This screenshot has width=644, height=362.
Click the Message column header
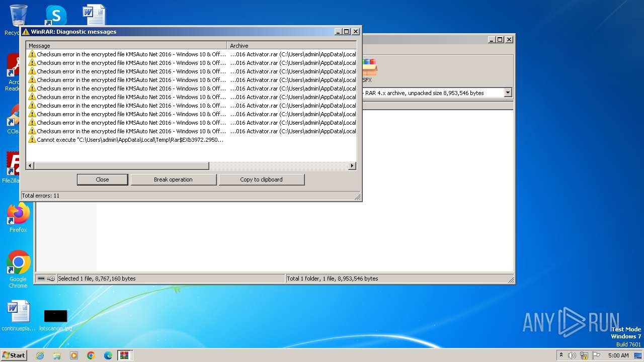coord(126,45)
